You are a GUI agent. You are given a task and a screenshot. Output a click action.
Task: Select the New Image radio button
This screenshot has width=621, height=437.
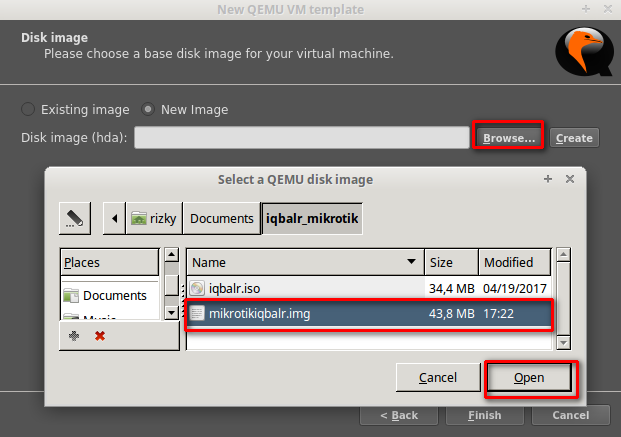(x=148, y=109)
